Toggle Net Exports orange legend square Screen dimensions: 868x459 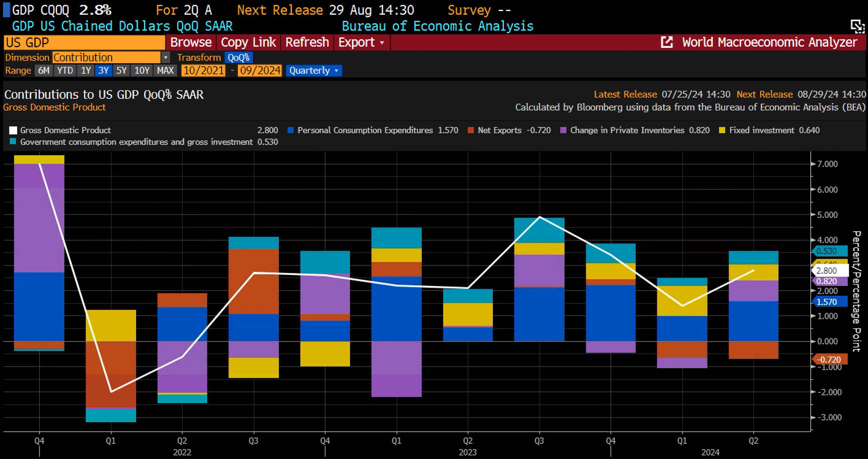pyautogui.click(x=470, y=130)
